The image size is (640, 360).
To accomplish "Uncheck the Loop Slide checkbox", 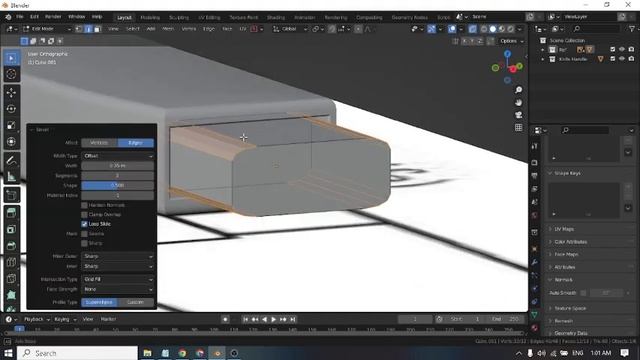I will tap(84, 224).
